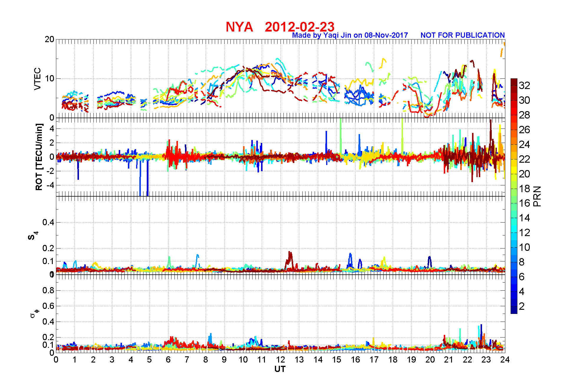Click the NOT FOR PUBLICATION notice
Viewport: 561px width, 392px height.
463,35
